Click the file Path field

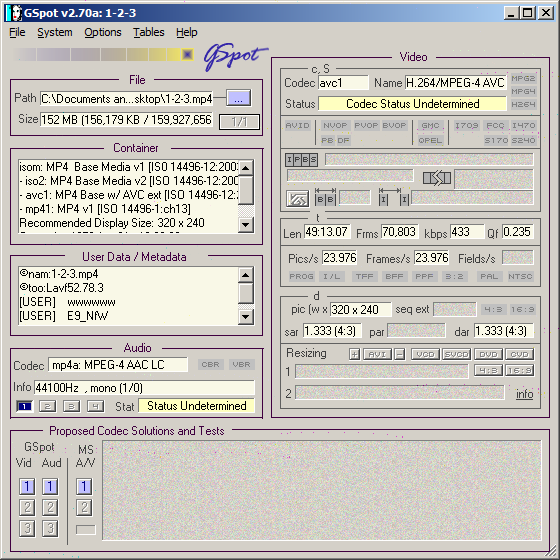click(x=126, y=99)
